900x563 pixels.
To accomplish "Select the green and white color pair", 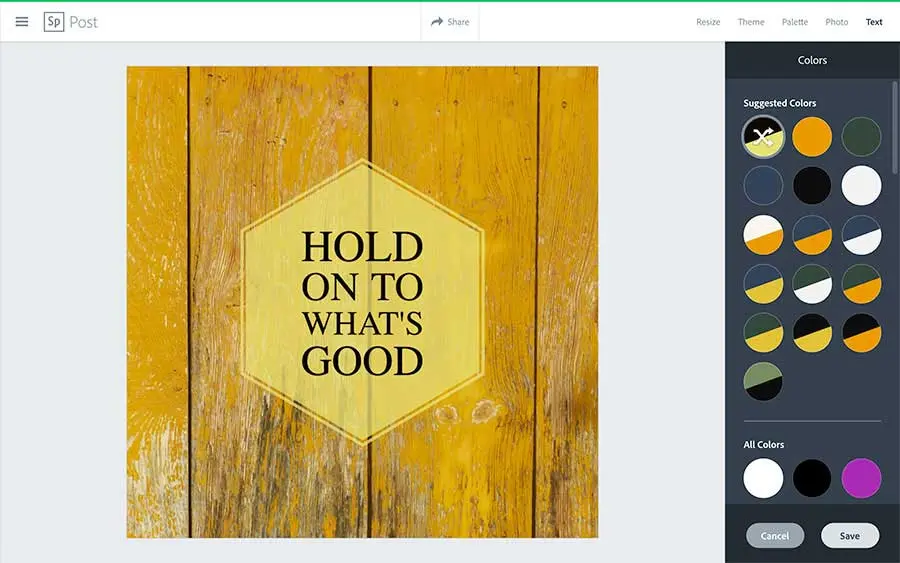I will tap(812, 284).
